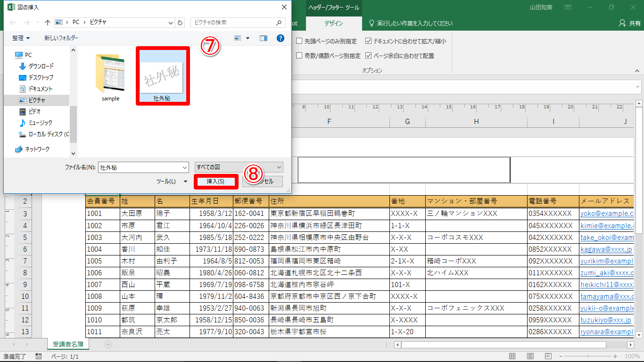Go forward in the file dialog
The height and width of the screenshot is (362, 644).
[26, 23]
